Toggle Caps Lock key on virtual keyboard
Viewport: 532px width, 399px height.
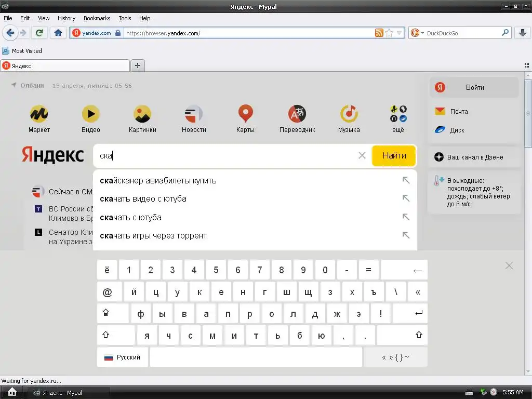click(113, 313)
